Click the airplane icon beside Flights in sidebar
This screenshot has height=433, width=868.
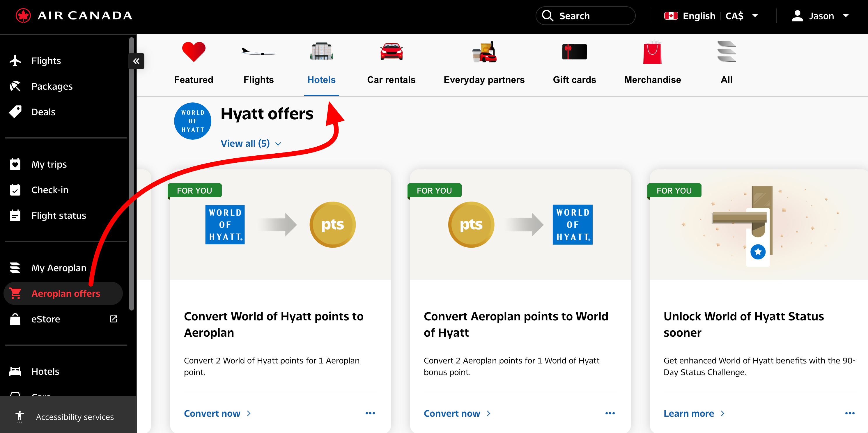(x=15, y=61)
